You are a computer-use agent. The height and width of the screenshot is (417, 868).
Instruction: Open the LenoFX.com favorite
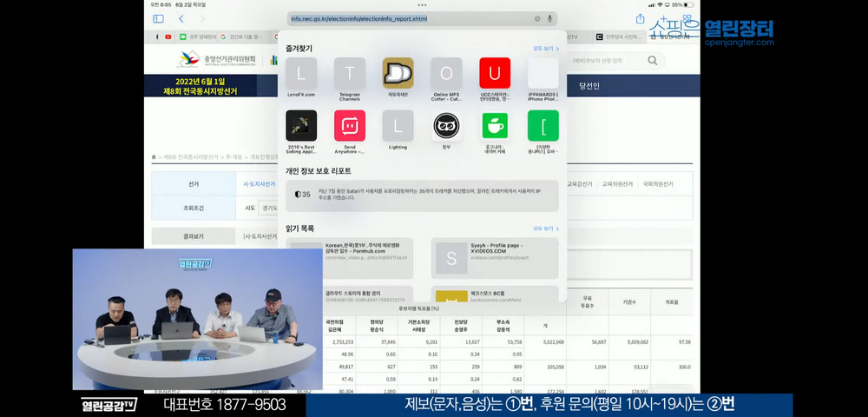pos(301,74)
